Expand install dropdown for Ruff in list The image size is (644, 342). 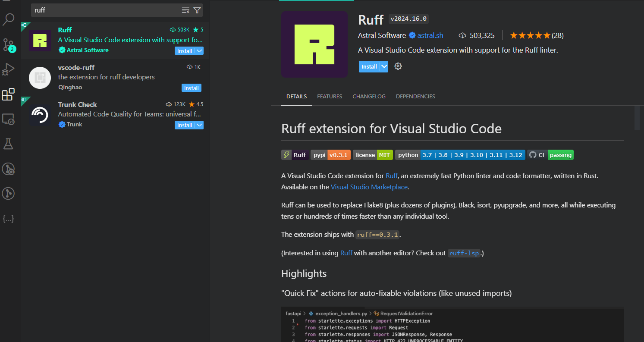[199, 51]
